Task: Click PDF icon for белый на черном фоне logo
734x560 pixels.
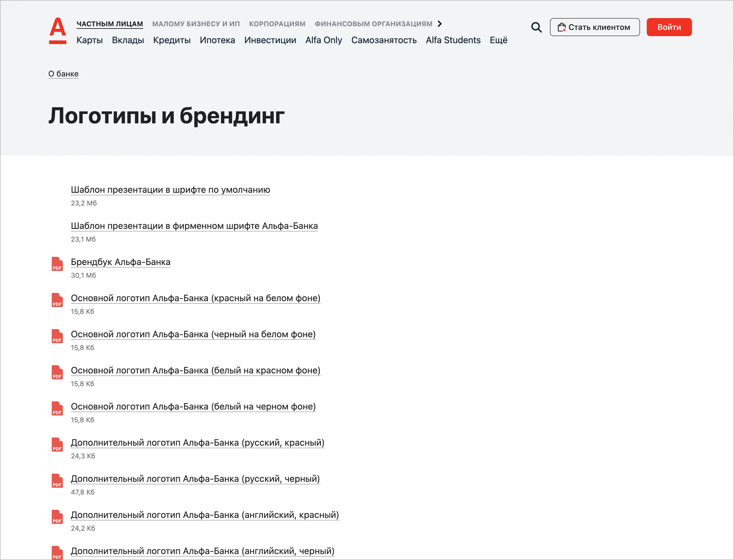Action: (x=57, y=408)
